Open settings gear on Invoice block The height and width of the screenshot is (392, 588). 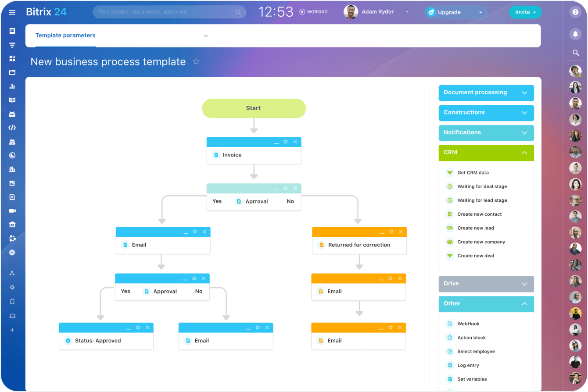click(x=286, y=142)
